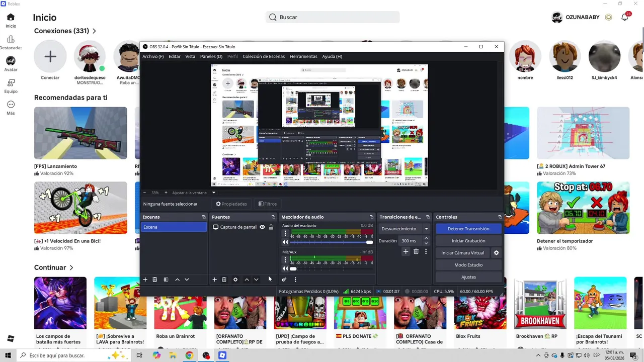The image size is (644, 362).
Task: Open source properties gear in the Fuentes toolbar
Action: (235, 280)
